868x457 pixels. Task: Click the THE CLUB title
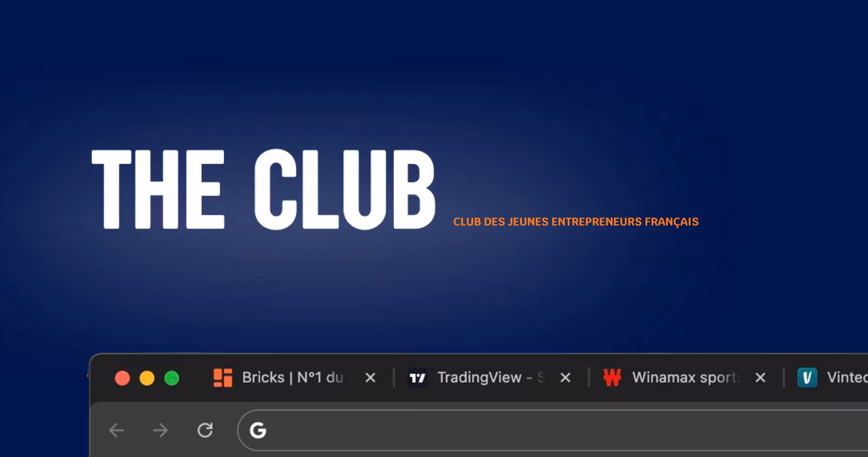264,189
